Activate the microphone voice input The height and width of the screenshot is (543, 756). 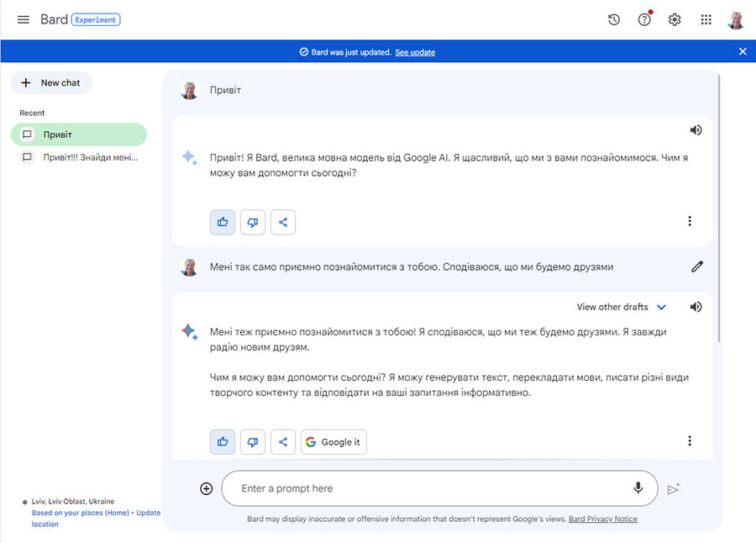tap(638, 488)
